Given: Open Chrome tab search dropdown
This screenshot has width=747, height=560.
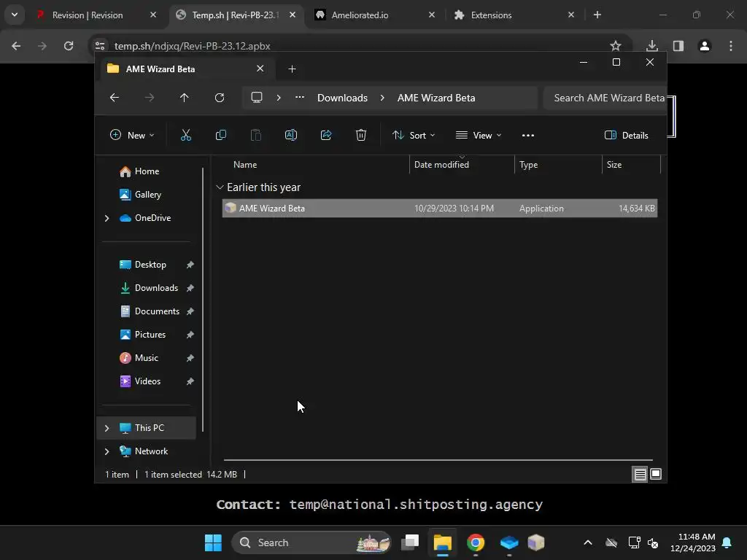Looking at the screenshot, I should tap(15, 15).
